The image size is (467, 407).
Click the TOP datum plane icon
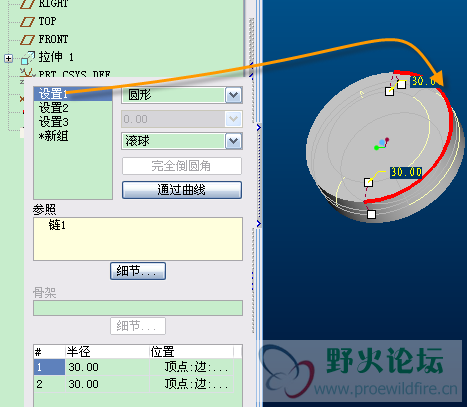27,22
